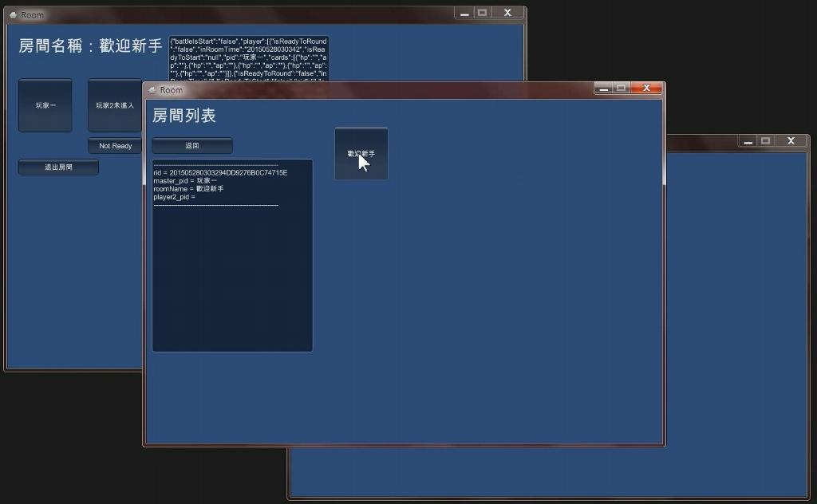The width and height of the screenshot is (817, 504).
Task: Select the 玩家一 player slot
Action: pyautogui.click(x=45, y=105)
